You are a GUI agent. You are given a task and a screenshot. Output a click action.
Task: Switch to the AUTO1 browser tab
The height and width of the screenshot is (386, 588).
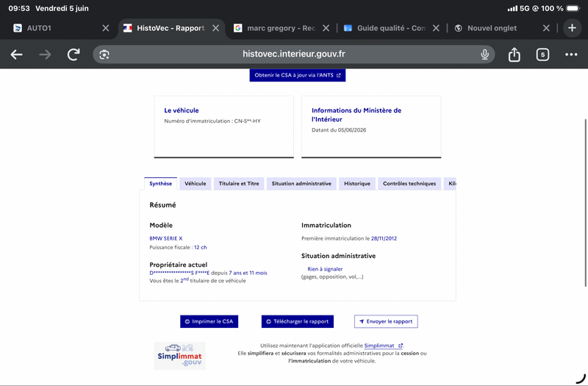click(57, 28)
